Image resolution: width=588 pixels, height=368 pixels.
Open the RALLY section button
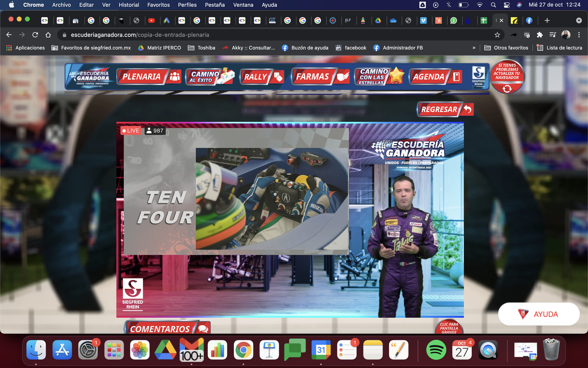click(262, 77)
